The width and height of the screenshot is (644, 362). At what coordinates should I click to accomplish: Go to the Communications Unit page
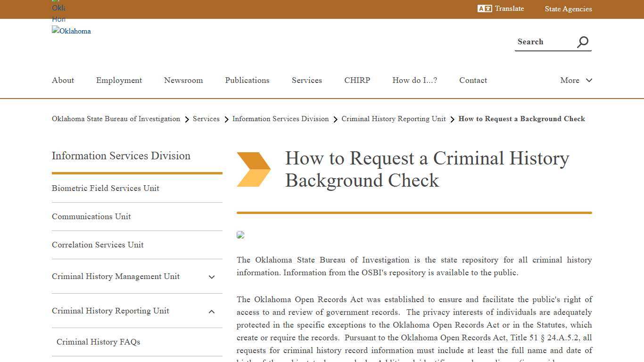91,216
